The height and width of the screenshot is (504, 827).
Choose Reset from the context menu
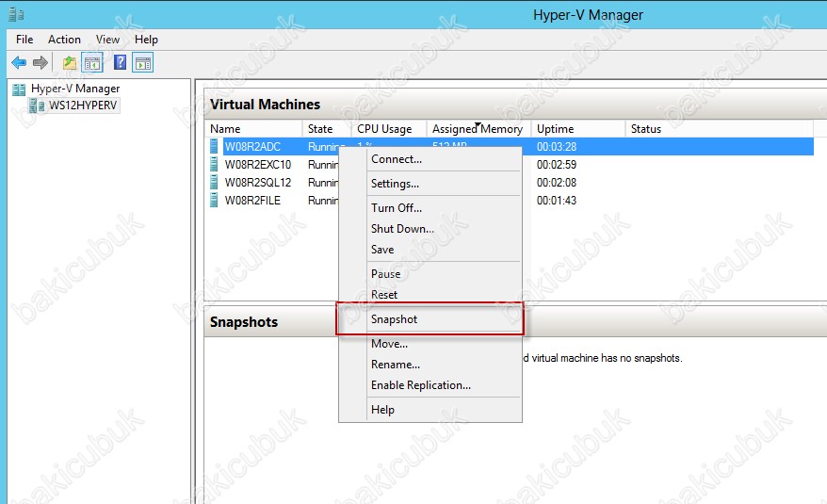pyautogui.click(x=430, y=295)
